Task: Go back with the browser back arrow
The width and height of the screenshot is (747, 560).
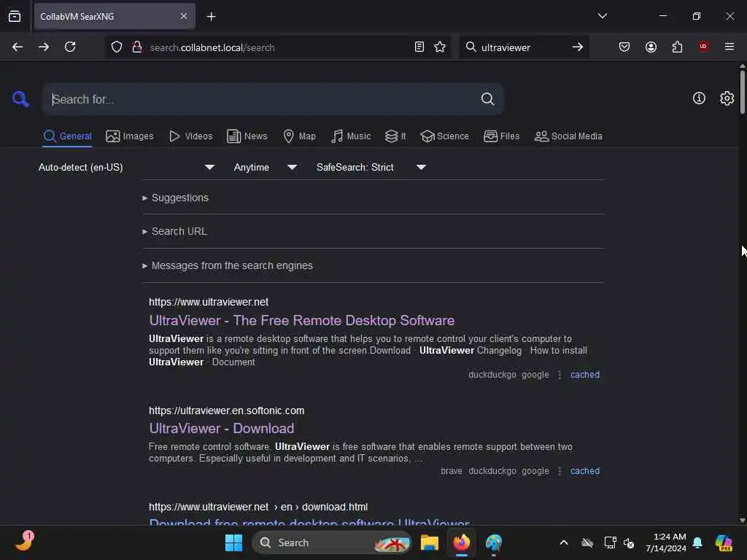Action: point(18,47)
